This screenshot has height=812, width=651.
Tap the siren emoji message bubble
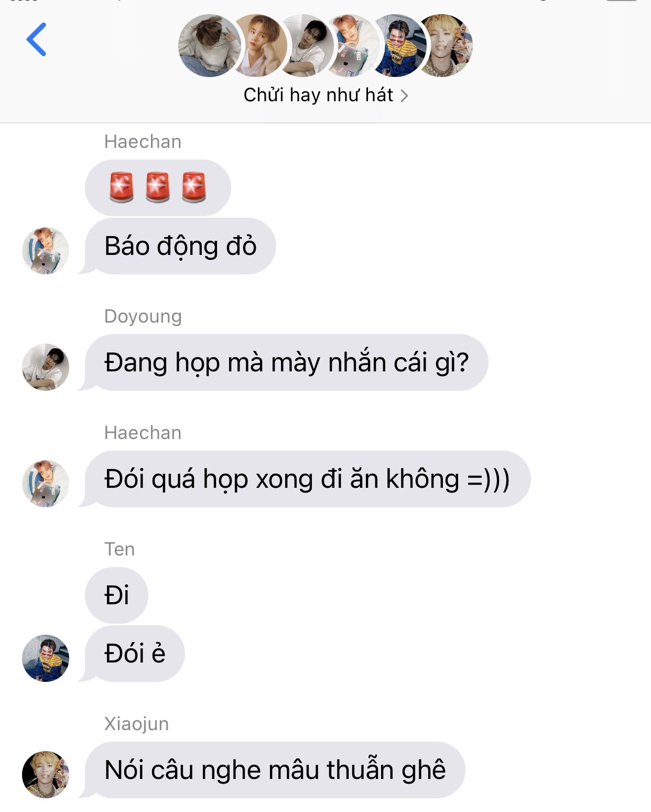158,187
